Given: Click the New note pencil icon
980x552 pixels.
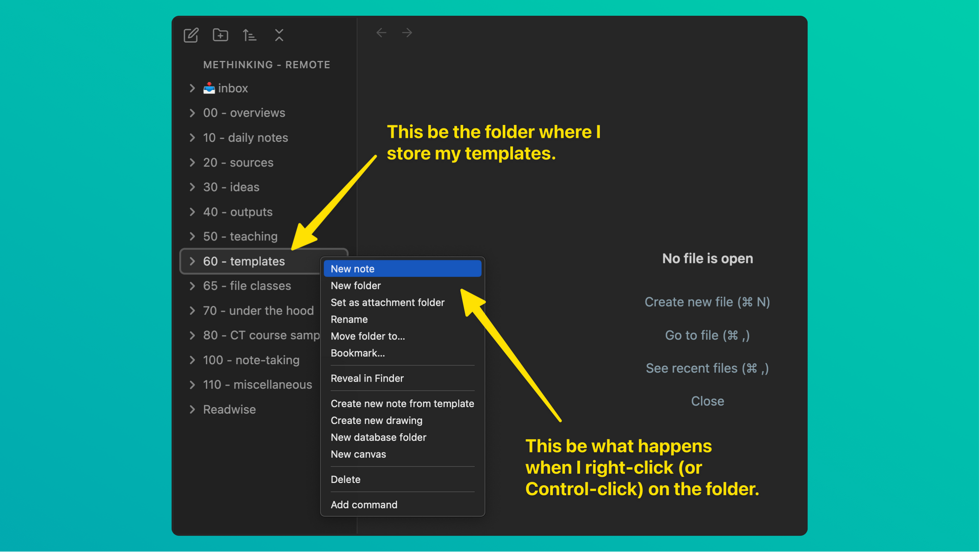Looking at the screenshot, I should point(191,35).
